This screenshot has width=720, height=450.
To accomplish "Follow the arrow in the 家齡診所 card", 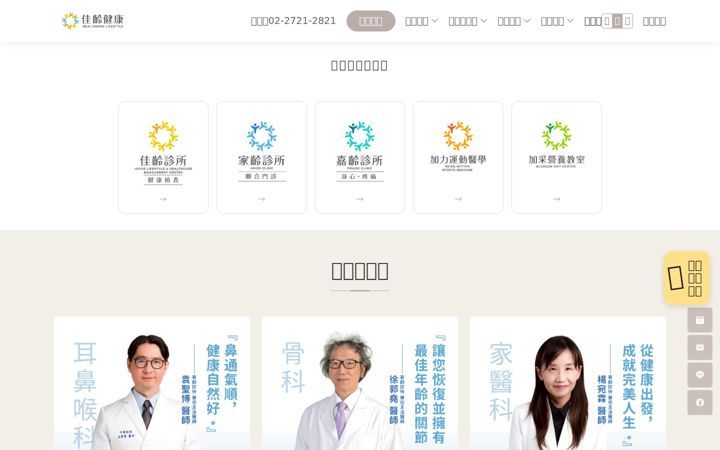I will click(262, 199).
